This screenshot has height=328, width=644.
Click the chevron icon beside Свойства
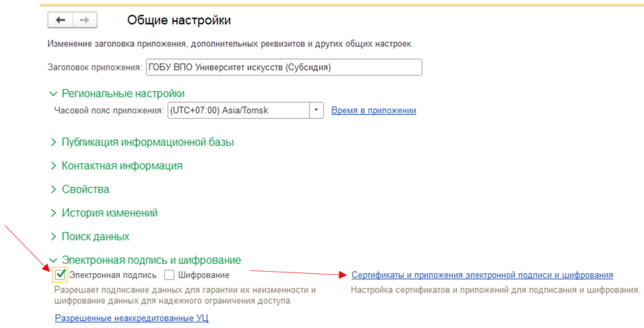click(53, 189)
